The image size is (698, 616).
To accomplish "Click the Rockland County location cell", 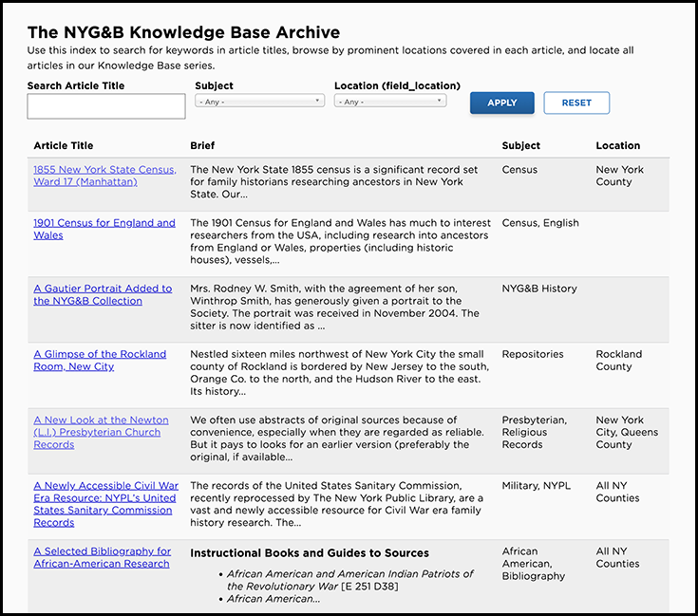I will (x=619, y=360).
